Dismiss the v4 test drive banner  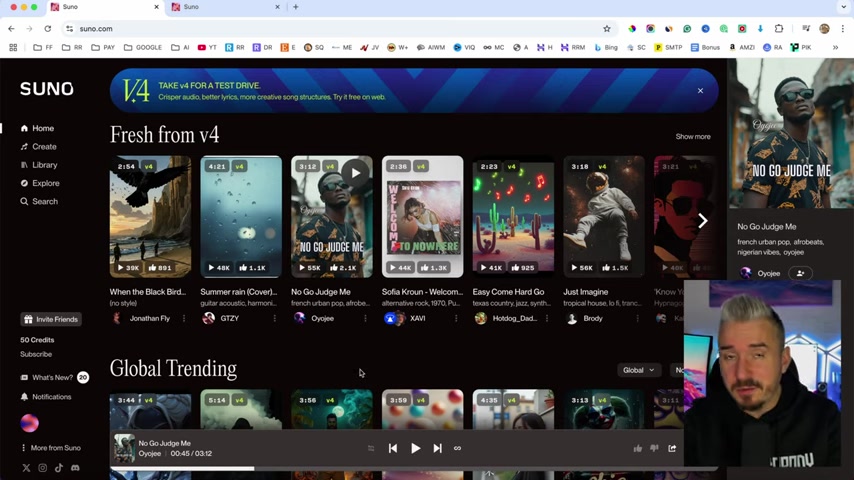[x=700, y=90]
